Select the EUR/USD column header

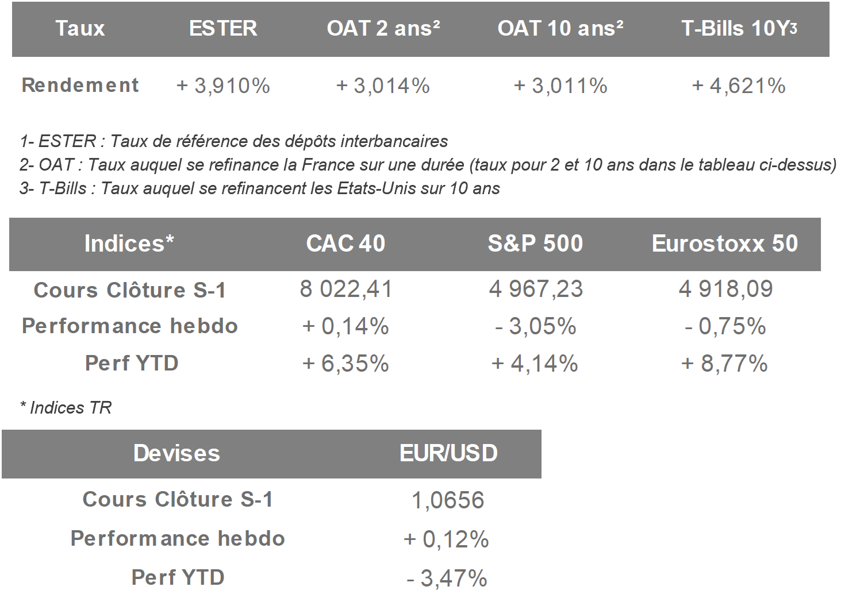[448, 453]
